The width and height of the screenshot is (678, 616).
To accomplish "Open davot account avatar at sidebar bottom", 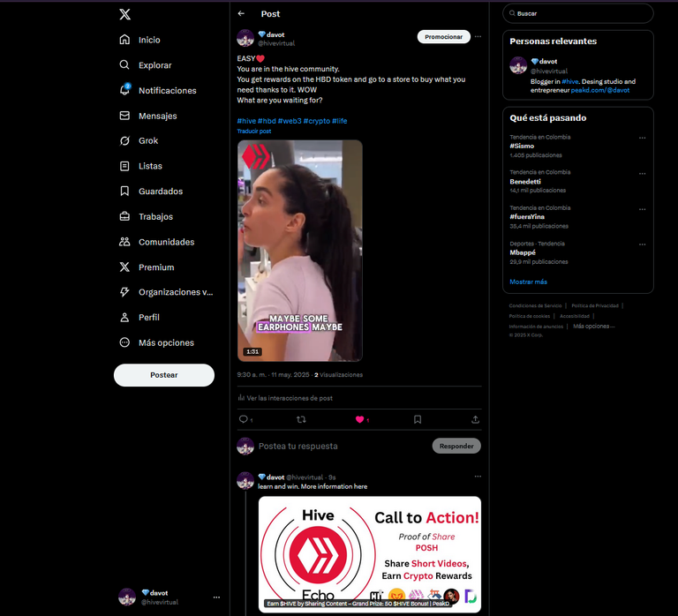I will click(127, 597).
